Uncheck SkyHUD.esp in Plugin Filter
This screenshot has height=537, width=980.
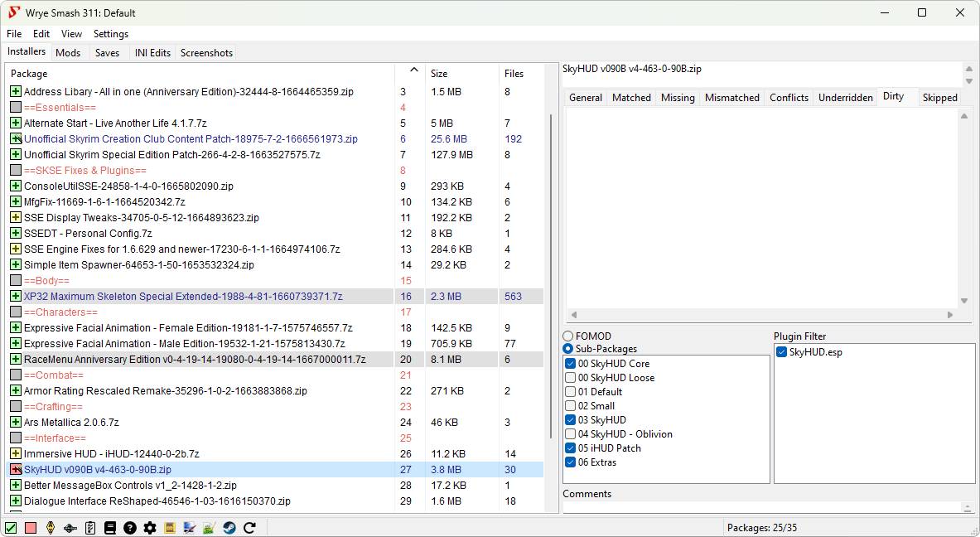[x=780, y=351]
